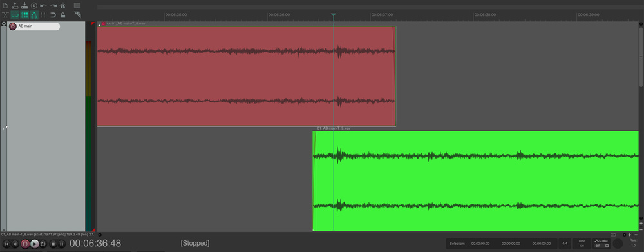The width and height of the screenshot is (644, 252).
Task: Open the global automation override dropdown arrow
Action: coord(607,246)
